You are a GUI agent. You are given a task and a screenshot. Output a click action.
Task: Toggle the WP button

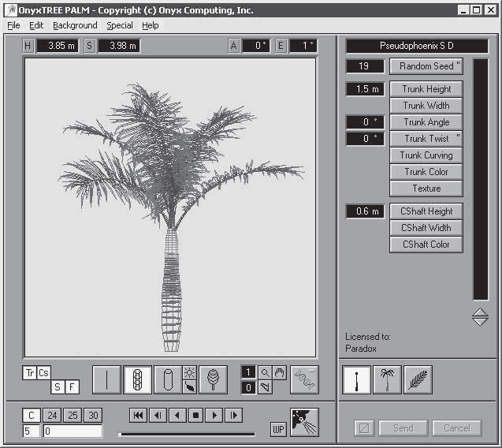coord(278,429)
